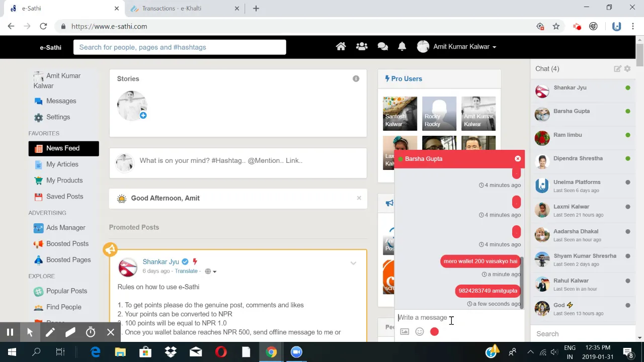Image resolution: width=644 pixels, height=362 pixels.
Task: Open Shankar Jyu profile from post
Action: coord(161,261)
